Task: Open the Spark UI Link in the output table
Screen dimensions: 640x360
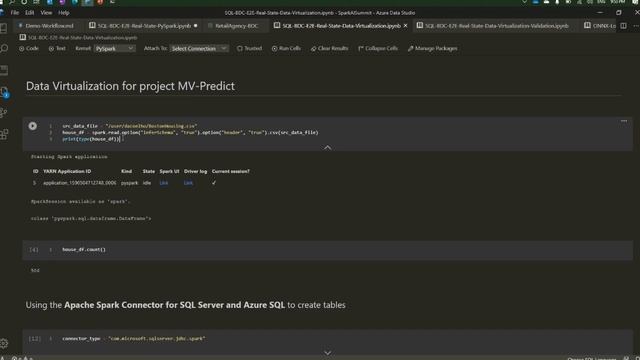Action: coord(164,183)
